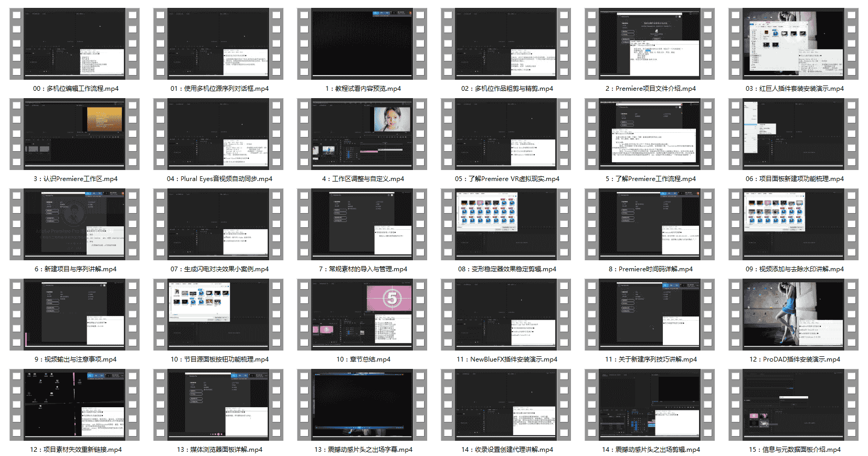Click the thumbnail of 2:Premiere项目文件介绍.mp4
The height and width of the screenshot is (456, 868).
click(650, 44)
